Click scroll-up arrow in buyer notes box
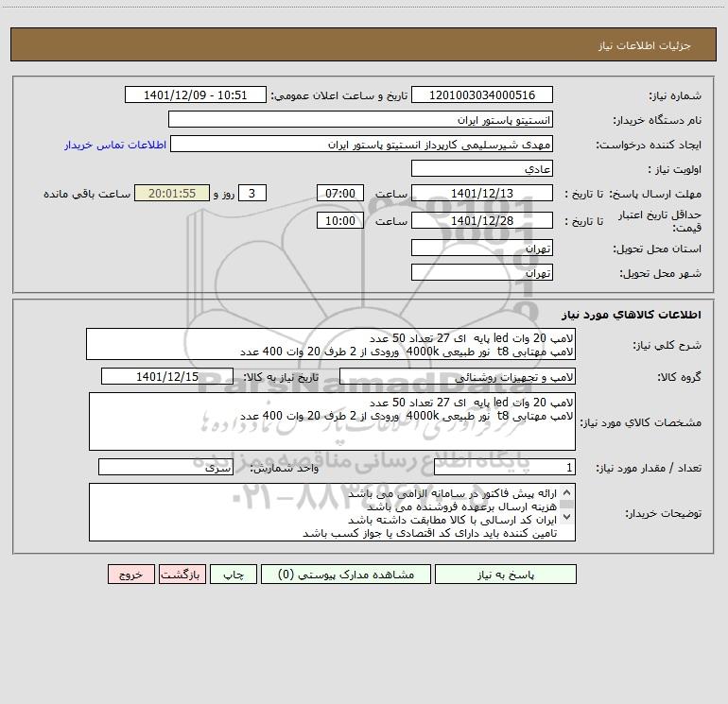728x704 pixels. click(x=566, y=492)
